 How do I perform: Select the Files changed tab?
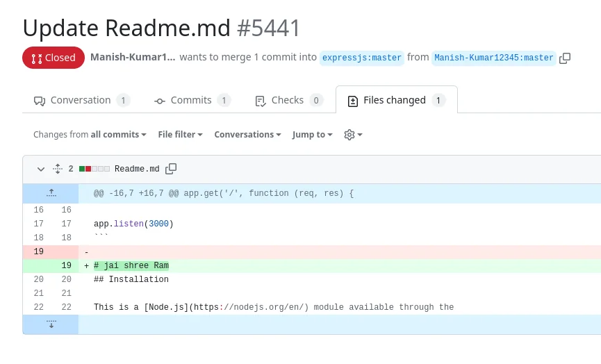pyautogui.click(x=396, y=101)
